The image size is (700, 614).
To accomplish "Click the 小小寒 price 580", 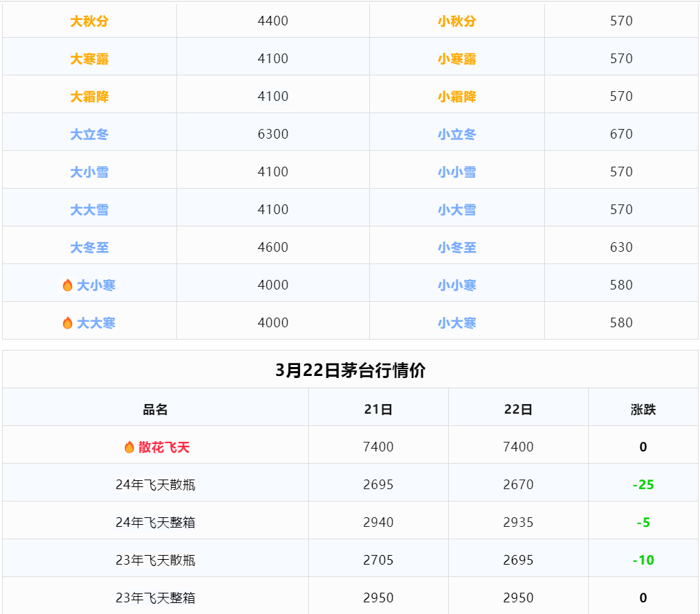I will pyautogui.click(x=622, y=285).
